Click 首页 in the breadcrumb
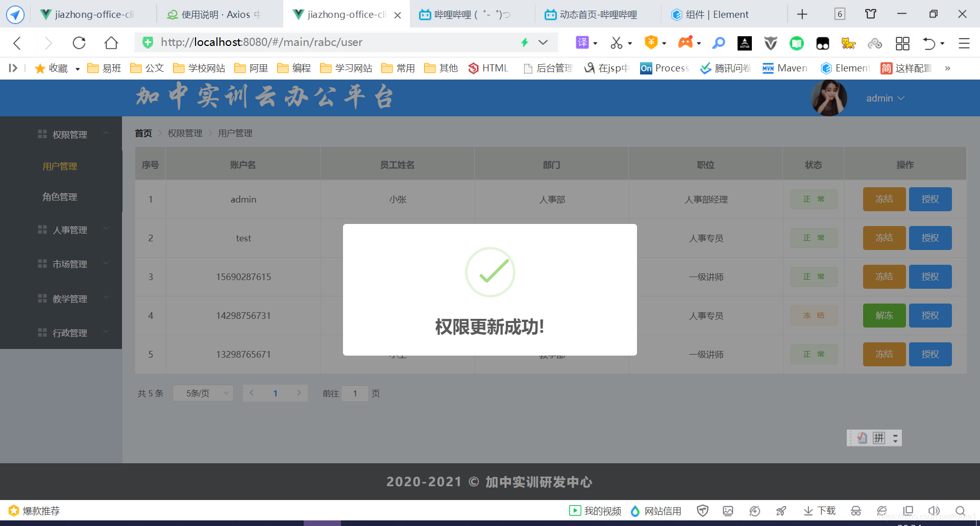Viewport: 980px width, 526px height. [x=143, y=133]
